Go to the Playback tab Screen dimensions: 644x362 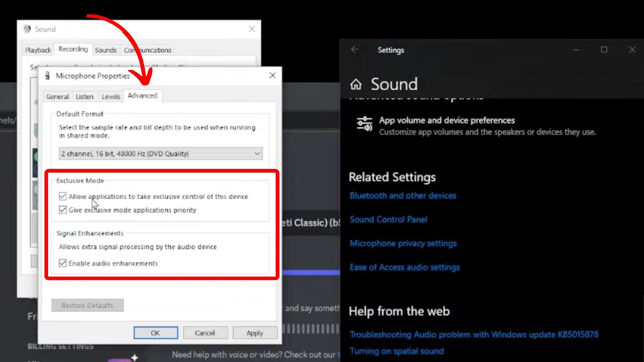[x=38, y=50]
